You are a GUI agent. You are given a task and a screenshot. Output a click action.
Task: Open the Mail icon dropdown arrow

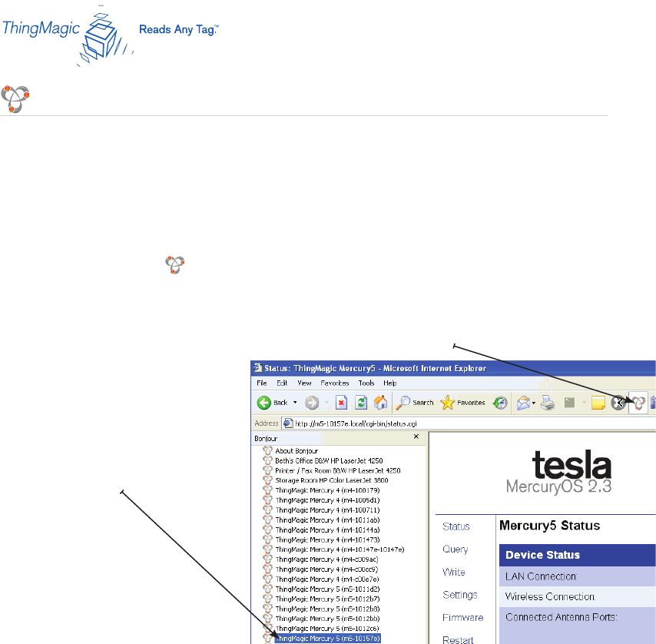(533, 403)
